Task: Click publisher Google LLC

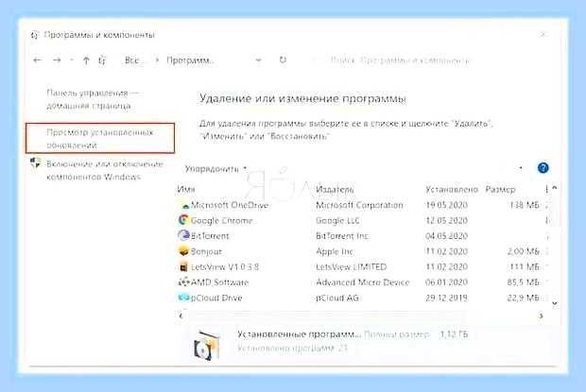Action: click(x=337, y=221)
